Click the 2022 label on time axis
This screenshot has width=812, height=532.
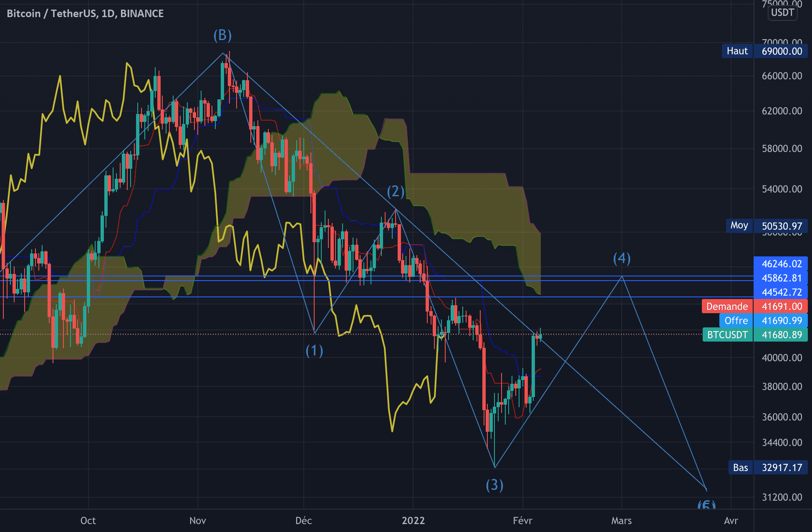413,521
